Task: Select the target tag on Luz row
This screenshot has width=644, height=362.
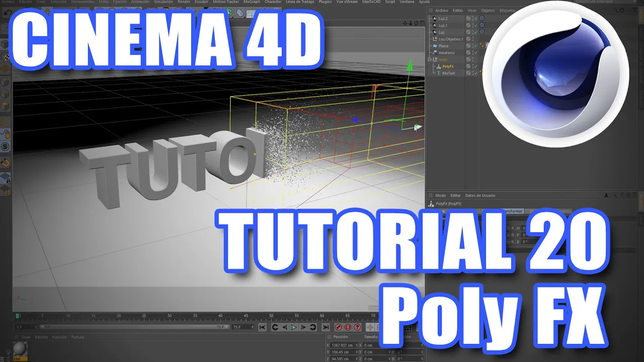Action: [481, 32]
